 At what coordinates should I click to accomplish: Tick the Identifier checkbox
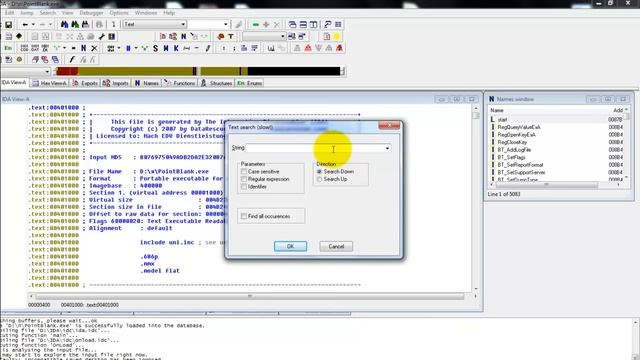pos(244,187)
